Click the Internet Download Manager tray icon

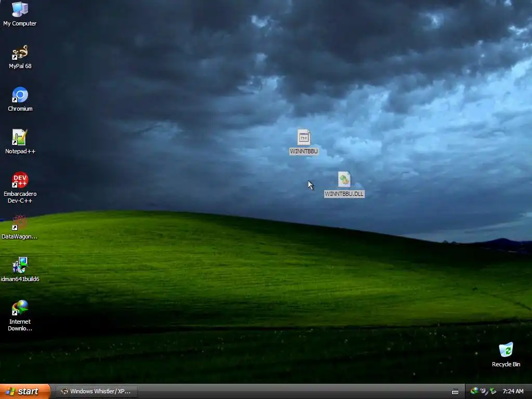(474, 391)
